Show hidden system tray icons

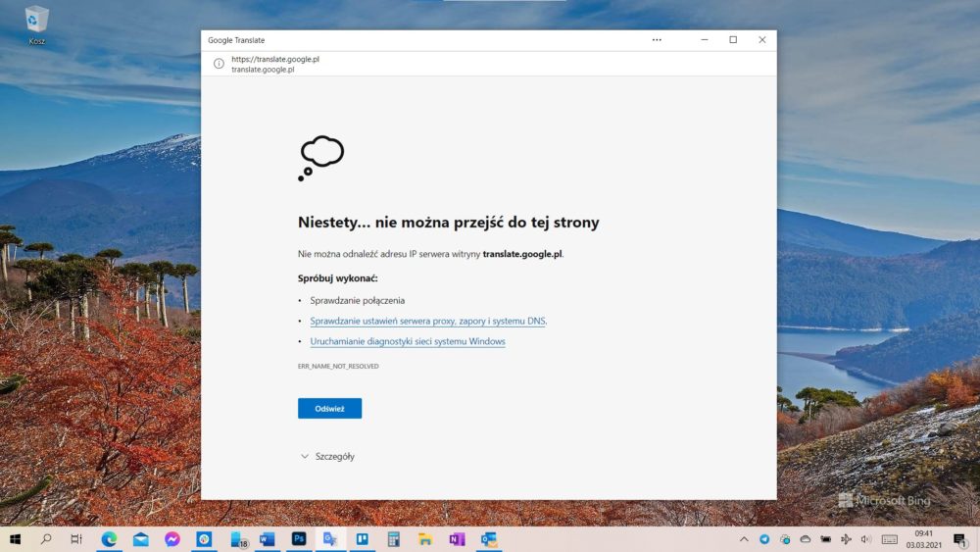[744, 539]
